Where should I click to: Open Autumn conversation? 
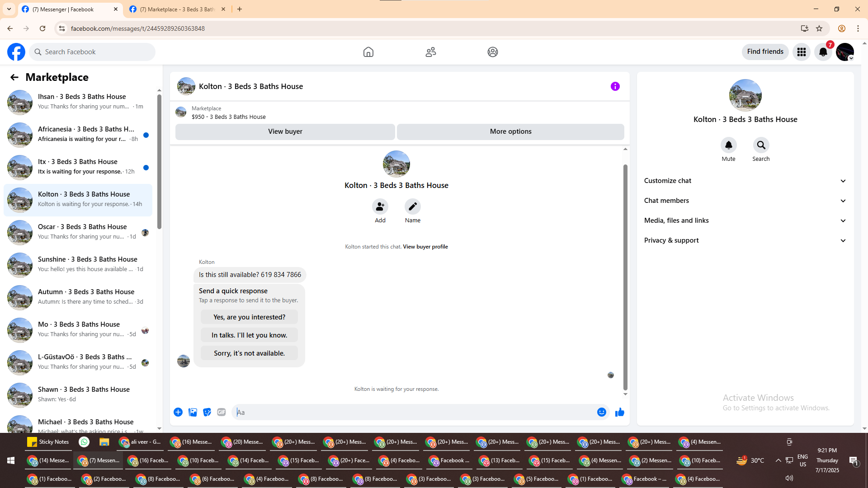78,297
